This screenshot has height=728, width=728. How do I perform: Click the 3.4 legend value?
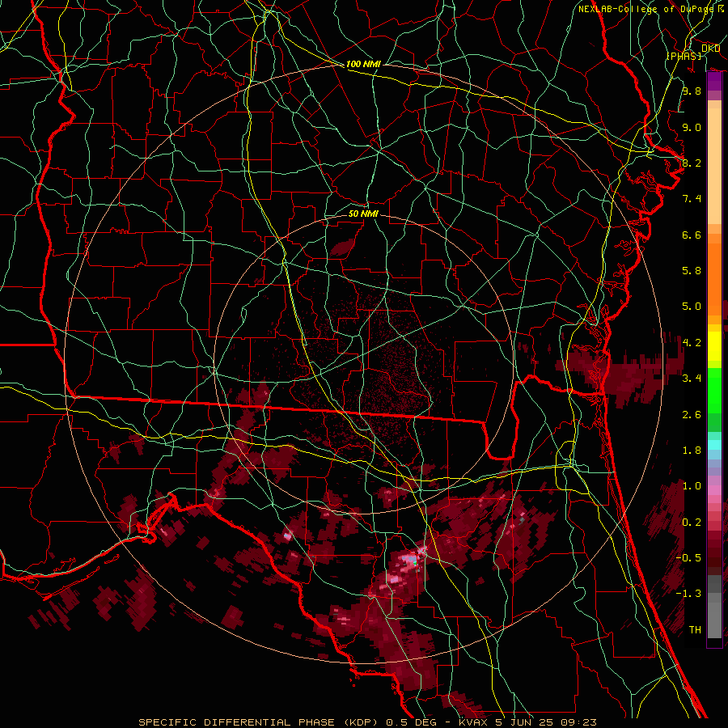click(x=692, y=379)
